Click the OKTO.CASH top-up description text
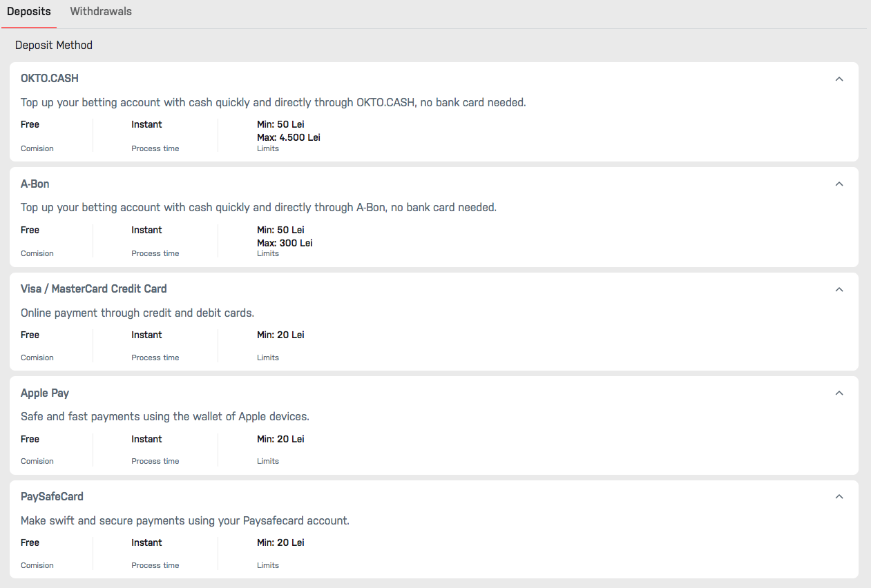The height and width of the screenshot is (588, 871). click(273, 103)
